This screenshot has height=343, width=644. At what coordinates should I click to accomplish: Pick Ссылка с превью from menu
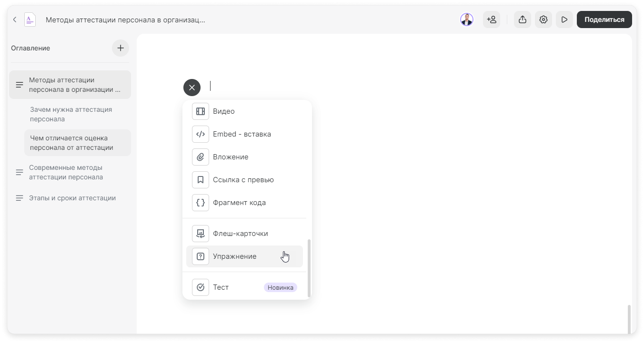pyautogui.click(x=244, y=180)
